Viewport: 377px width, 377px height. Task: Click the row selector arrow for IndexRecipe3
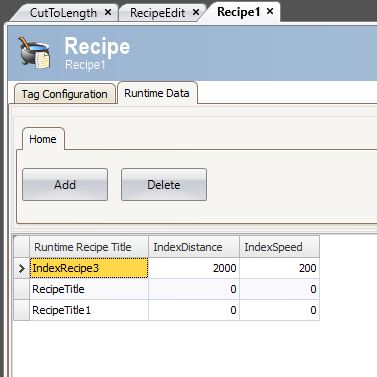coord(22,268)
